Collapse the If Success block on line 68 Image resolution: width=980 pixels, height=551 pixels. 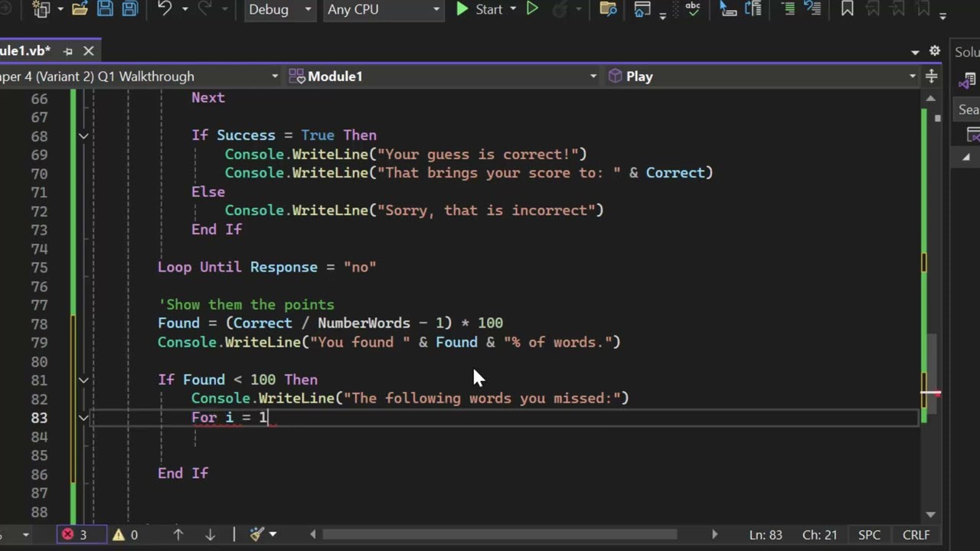tap(83, 135)
